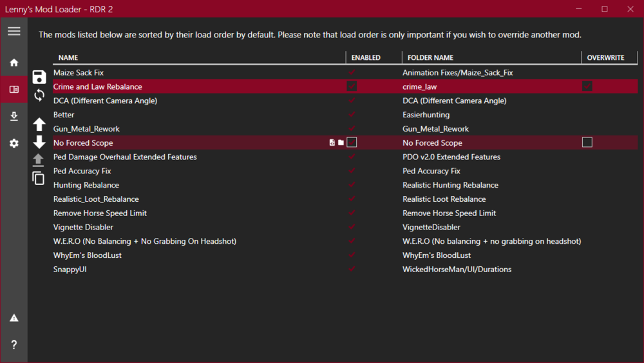This screenshot has width=644, height=363.
Task: Disable the Crime and Law Rebalance mod
Action: (x=352, y=86)
